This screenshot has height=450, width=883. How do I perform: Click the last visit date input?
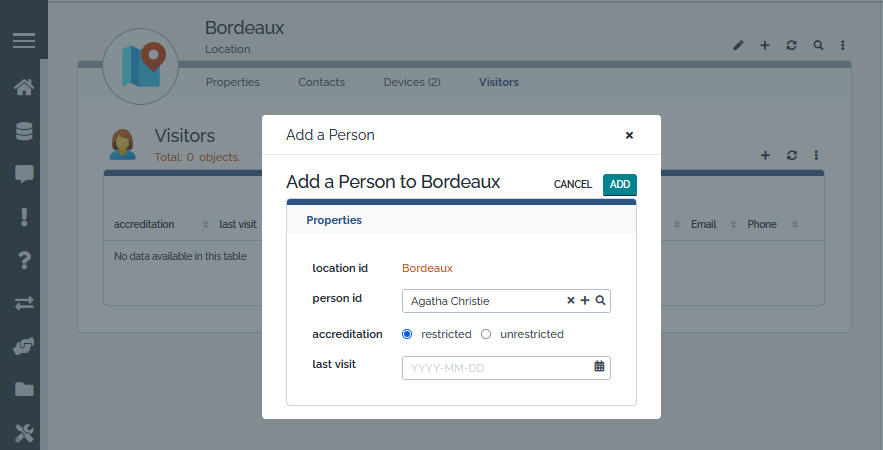(496, 368)
